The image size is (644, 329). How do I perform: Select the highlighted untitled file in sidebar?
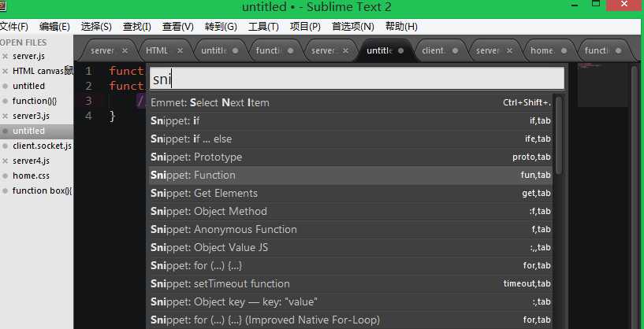[x=37, y=131]
